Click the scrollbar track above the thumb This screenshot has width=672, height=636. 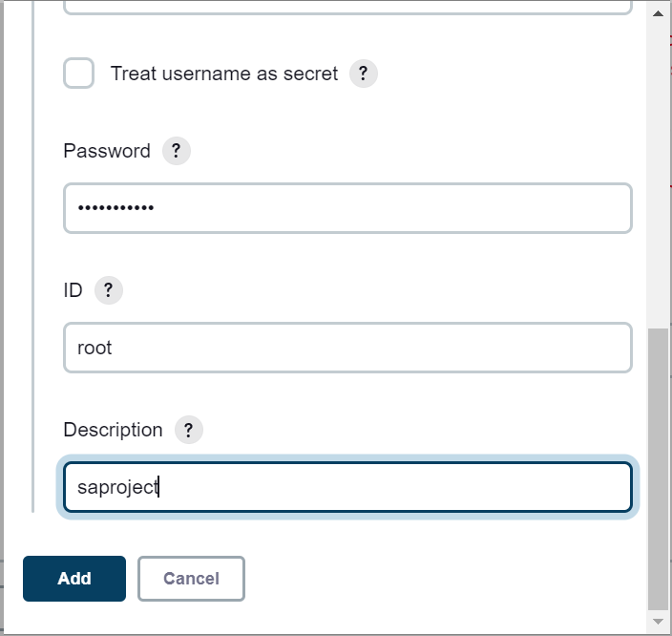pos(658,172)
